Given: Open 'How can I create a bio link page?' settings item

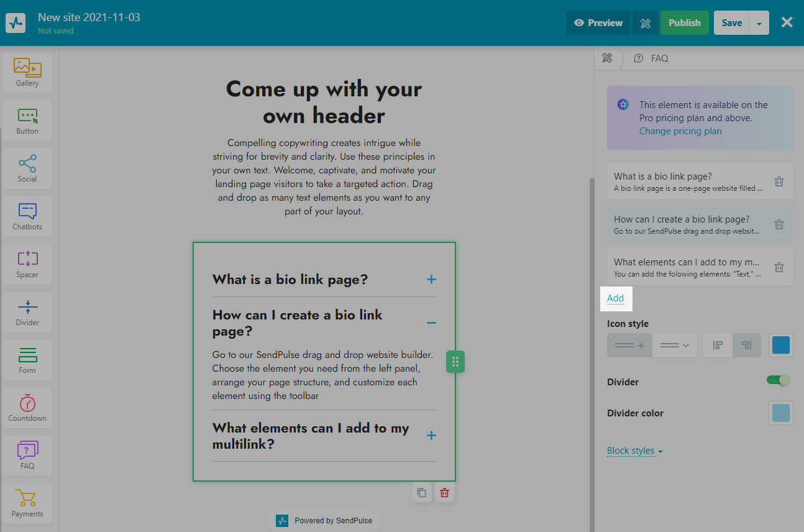Looking at the screenshot, I should coord(687,224).
